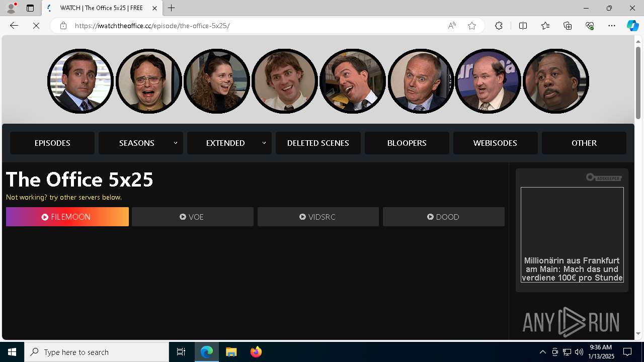Open Browser essentials
This screenshot has width=644, height=362.
tap(590, 26)
